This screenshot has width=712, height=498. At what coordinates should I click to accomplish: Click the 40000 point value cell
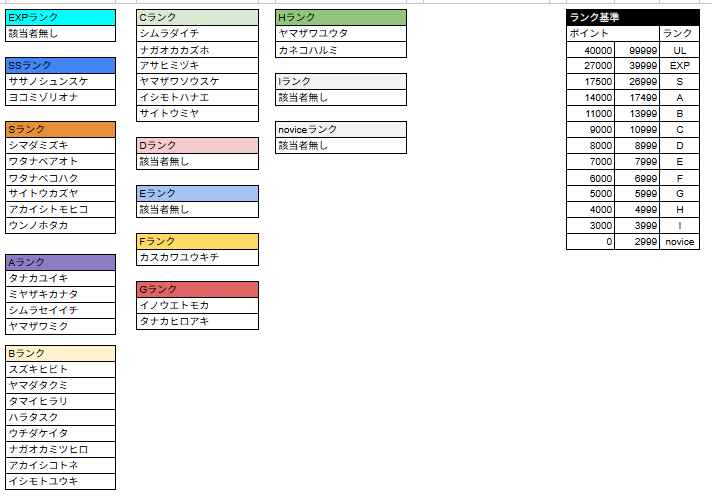[x=590, y=49]
